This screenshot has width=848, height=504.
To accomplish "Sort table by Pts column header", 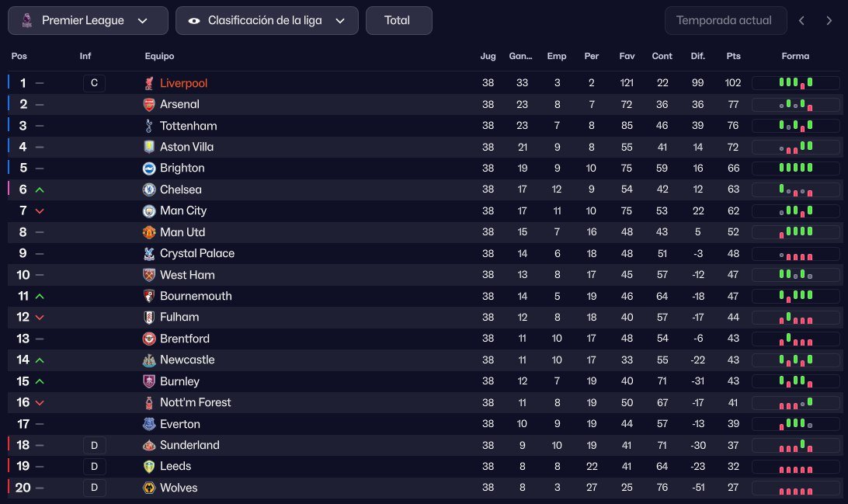I will click(733, 56).
